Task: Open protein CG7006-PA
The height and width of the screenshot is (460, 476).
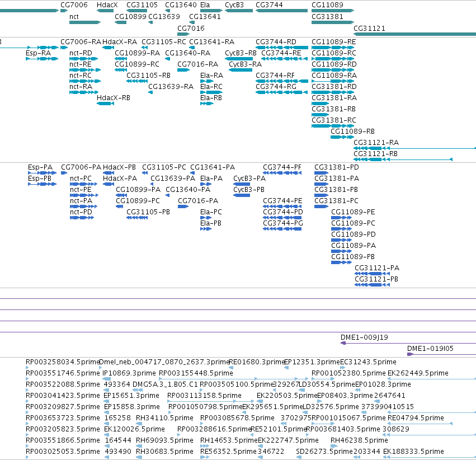Action: [x=81, y=167]
